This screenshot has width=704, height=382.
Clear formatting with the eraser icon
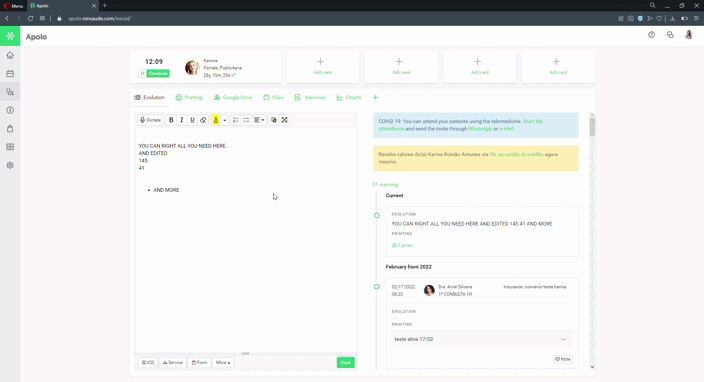[x=203, y=120]
